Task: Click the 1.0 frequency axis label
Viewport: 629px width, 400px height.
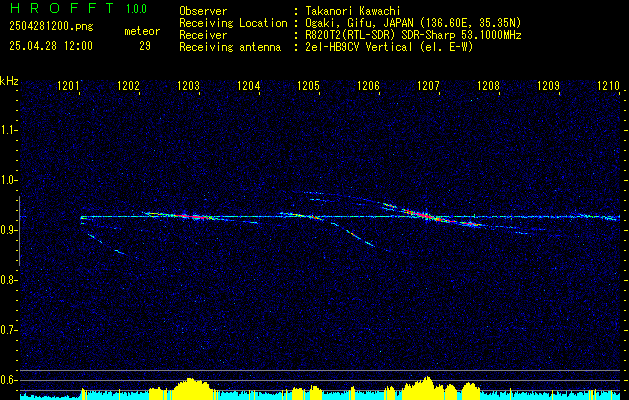Action: [8, 180]
